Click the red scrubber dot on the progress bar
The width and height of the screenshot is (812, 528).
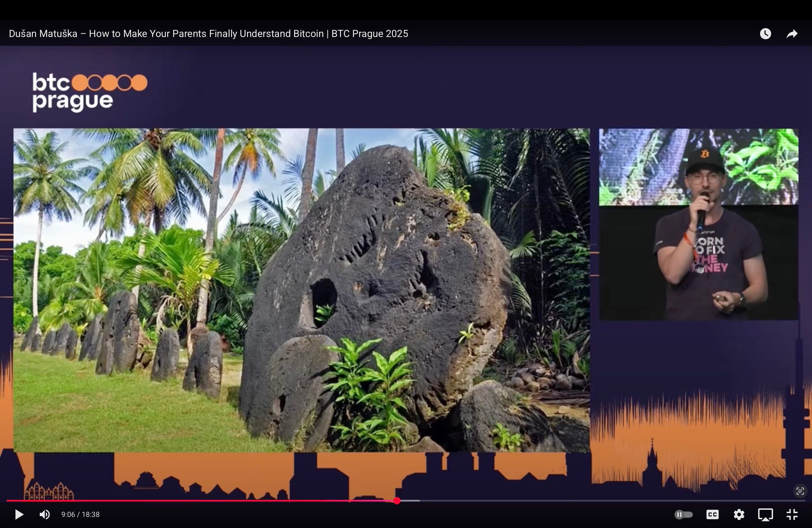(x=396, y=501)
